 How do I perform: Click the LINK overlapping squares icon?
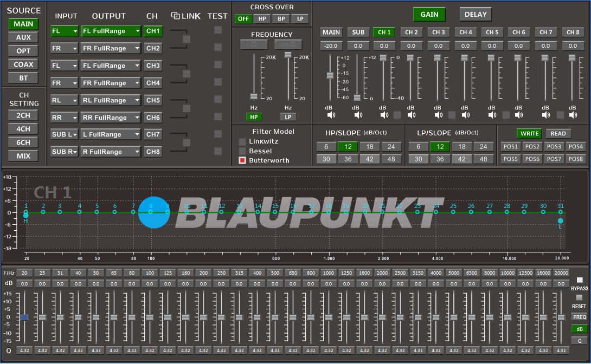click(175, 16)
